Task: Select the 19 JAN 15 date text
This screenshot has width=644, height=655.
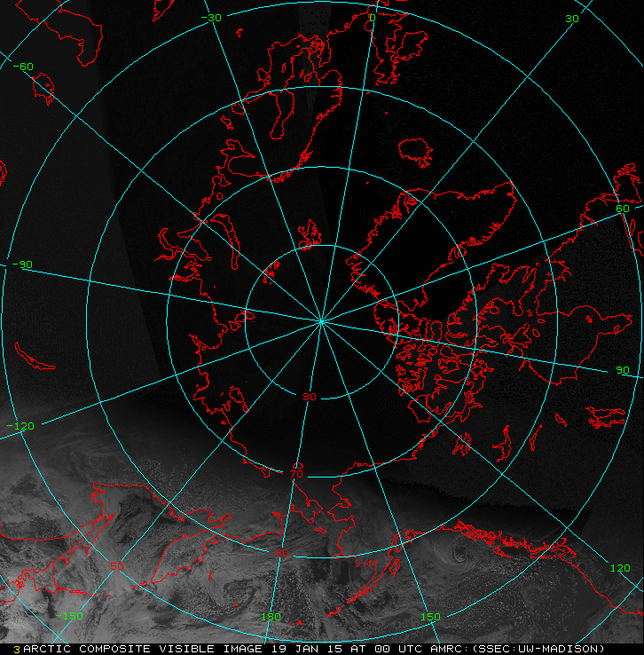Action: click(306, 649)
